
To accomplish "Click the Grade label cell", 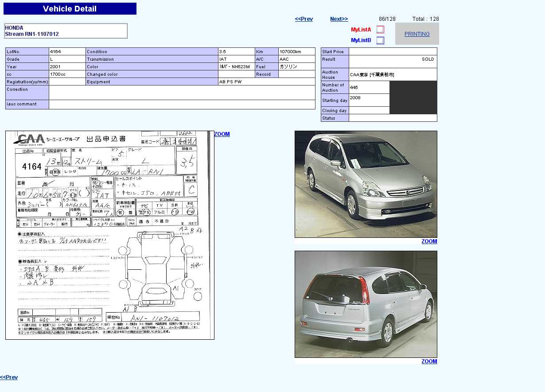I will 27,59.
